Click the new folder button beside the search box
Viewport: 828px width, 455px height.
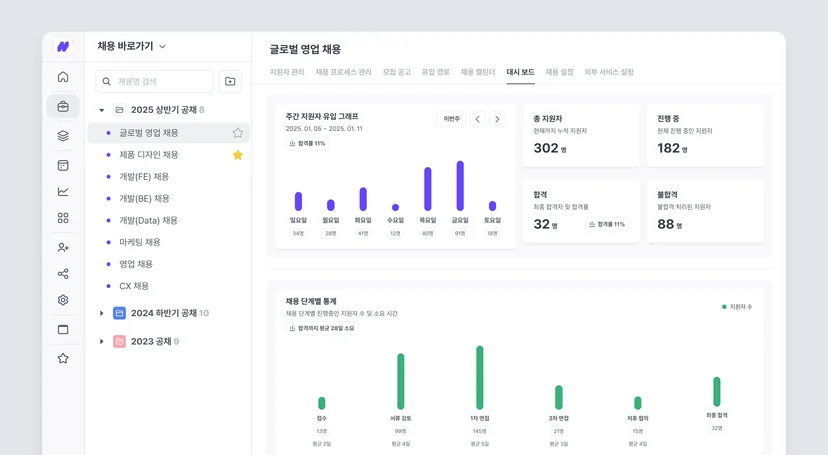[x=230, y=81]
